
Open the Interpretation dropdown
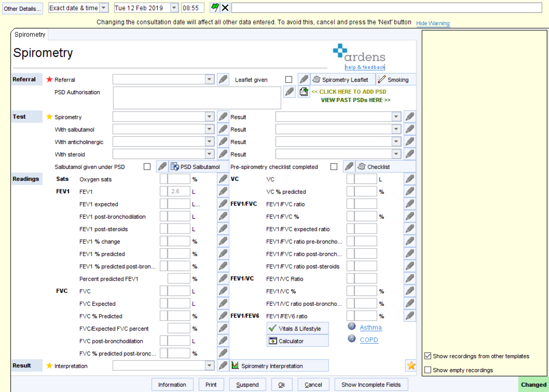[x=210, y=365]
